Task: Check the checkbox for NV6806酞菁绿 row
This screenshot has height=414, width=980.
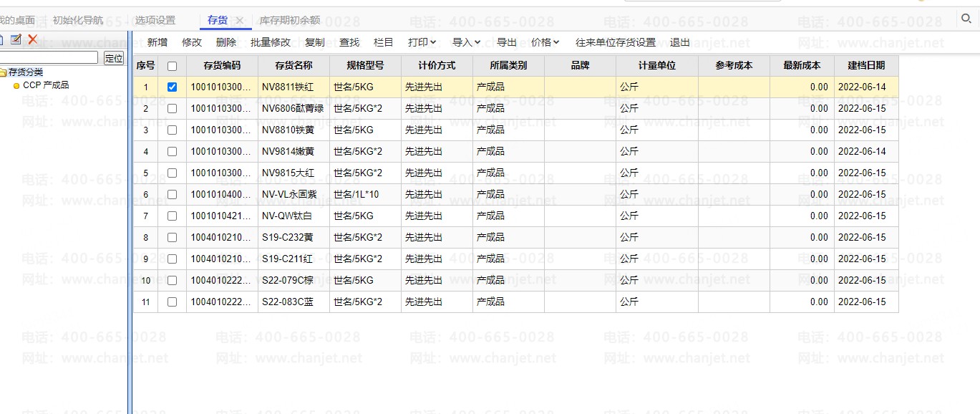Action: pos(172,109)
